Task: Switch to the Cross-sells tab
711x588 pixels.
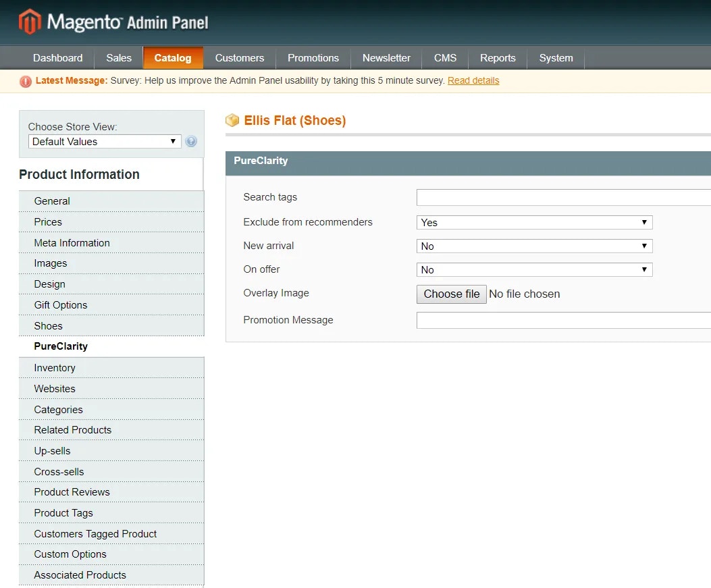Action: coord(111,471)
